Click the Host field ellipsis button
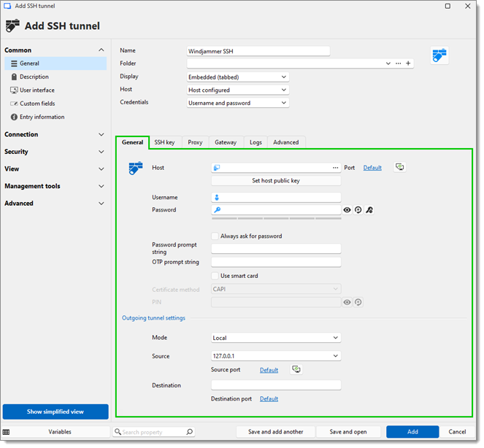This screenshot has height=448, width=484. pyautogui.click(x=336, y=168)
